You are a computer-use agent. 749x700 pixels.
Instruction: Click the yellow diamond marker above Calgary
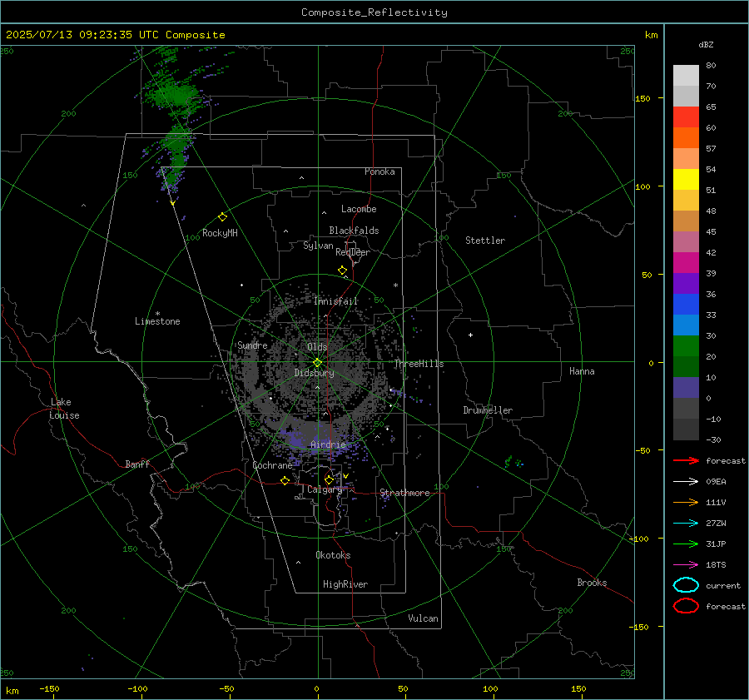329,479
